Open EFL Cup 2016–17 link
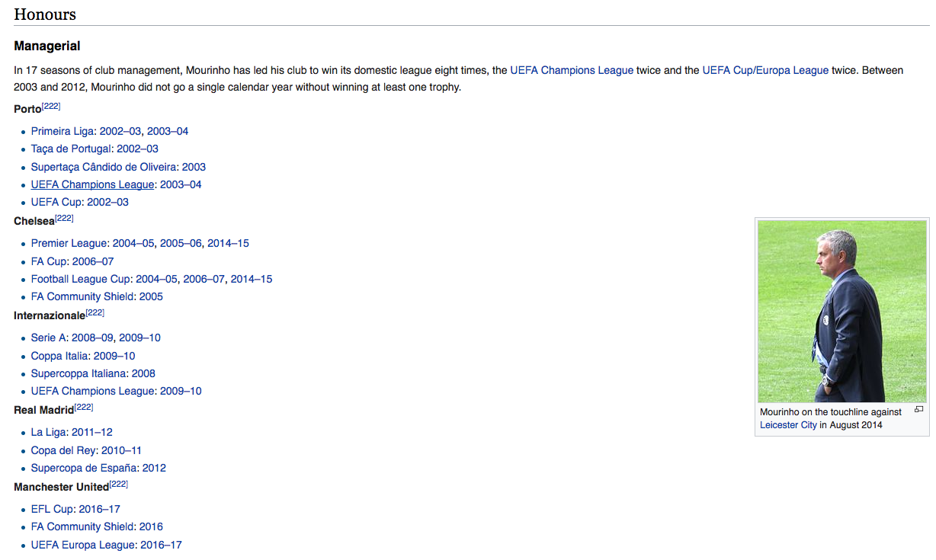936x560 pixels. [x=99, y=509]
